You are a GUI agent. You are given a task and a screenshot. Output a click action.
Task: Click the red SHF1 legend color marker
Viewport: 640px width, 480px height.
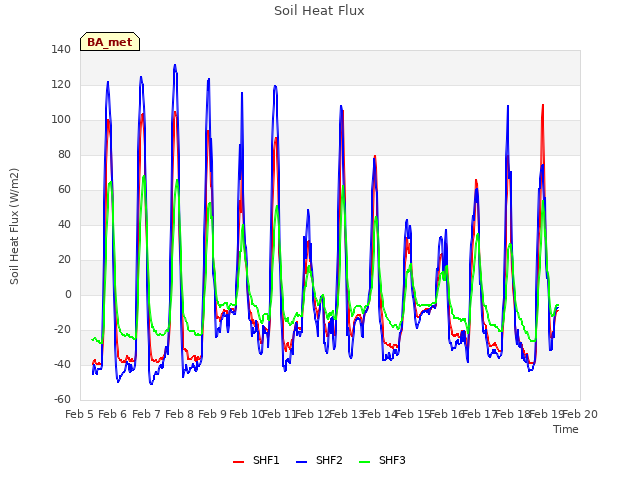click(238, 462)
